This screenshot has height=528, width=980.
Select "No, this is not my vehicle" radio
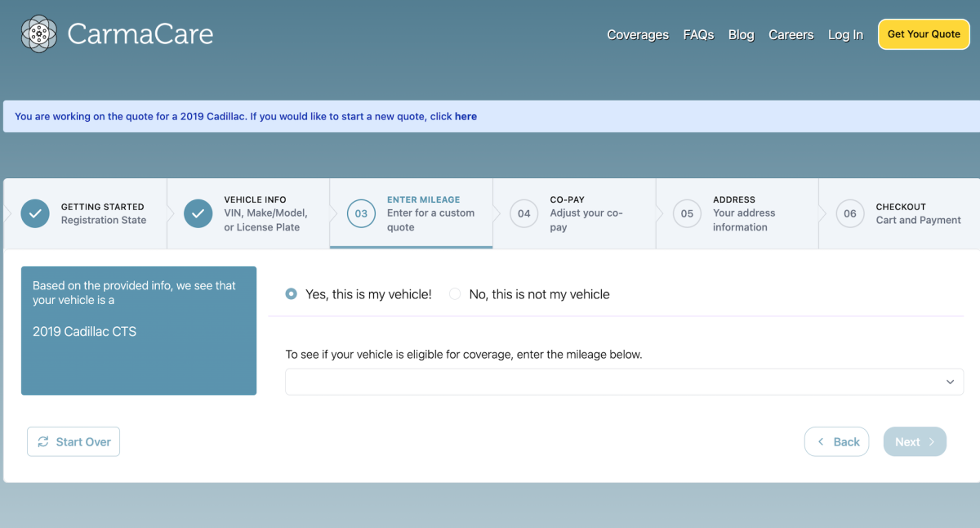(455, 294)
